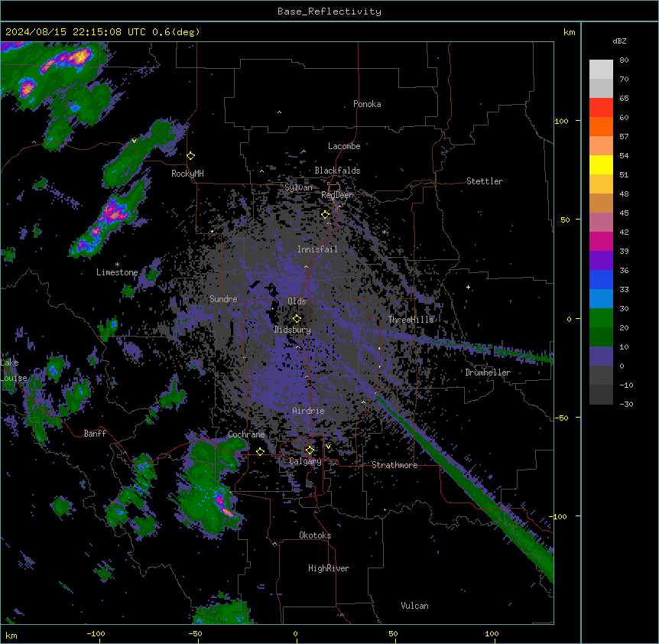Choose the orange 57-60 dBZ legend swatch
Viewport: 659px width, 644px height.
[601, 126]
